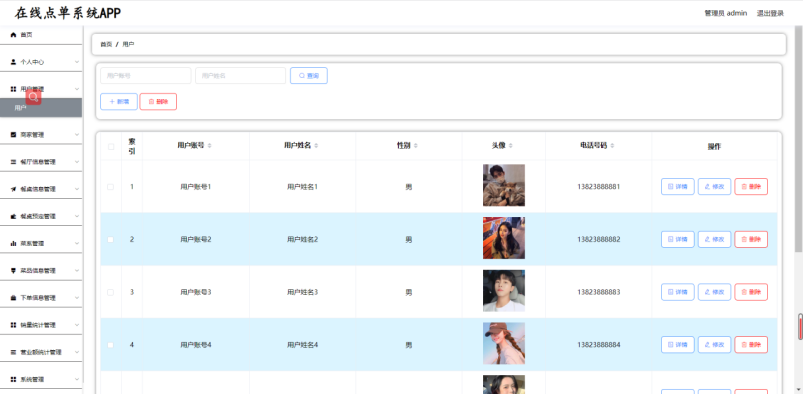Viewport: 803px width, 394px height.
Task: Click the red magnifier overlay icon in the sidebar
Action: 33,96
